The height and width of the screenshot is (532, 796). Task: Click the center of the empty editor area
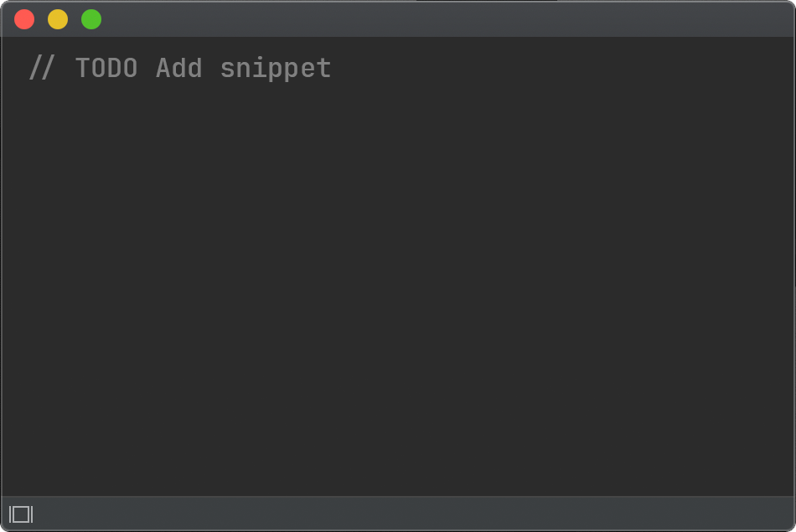(398, 276)
